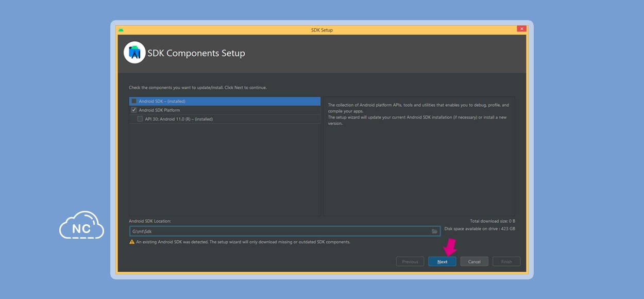Click the Android Studio logo in header
Viewport: 644px width, 299px height.
pyautogui.click(x=134, y=53)
